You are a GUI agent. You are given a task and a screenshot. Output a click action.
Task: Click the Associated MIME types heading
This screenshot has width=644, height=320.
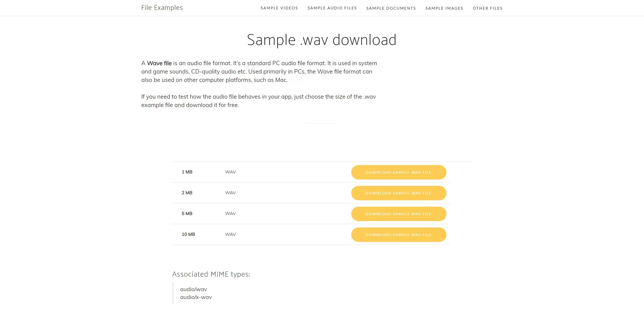click(x=211, y=274)
